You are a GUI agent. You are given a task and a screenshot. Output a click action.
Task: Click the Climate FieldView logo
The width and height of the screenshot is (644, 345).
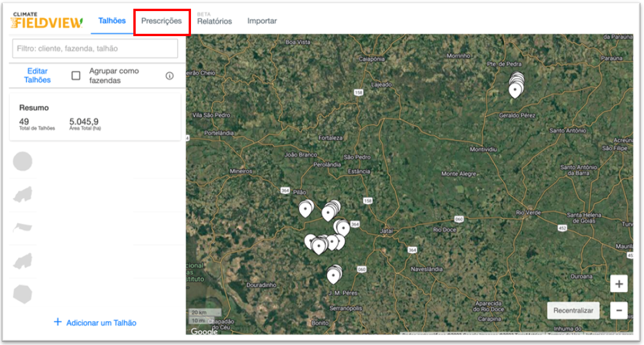click(x=47, y=21)
